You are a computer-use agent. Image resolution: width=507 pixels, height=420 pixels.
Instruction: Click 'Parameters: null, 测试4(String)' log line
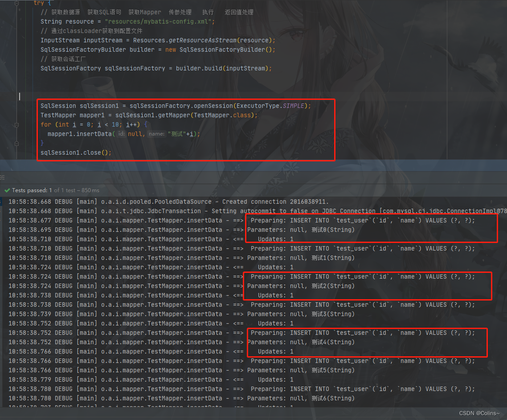point(181,342)
